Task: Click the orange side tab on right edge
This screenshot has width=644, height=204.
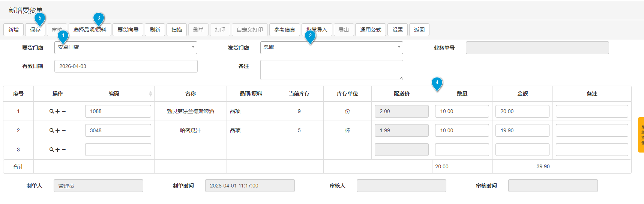Action: (641, 135)
